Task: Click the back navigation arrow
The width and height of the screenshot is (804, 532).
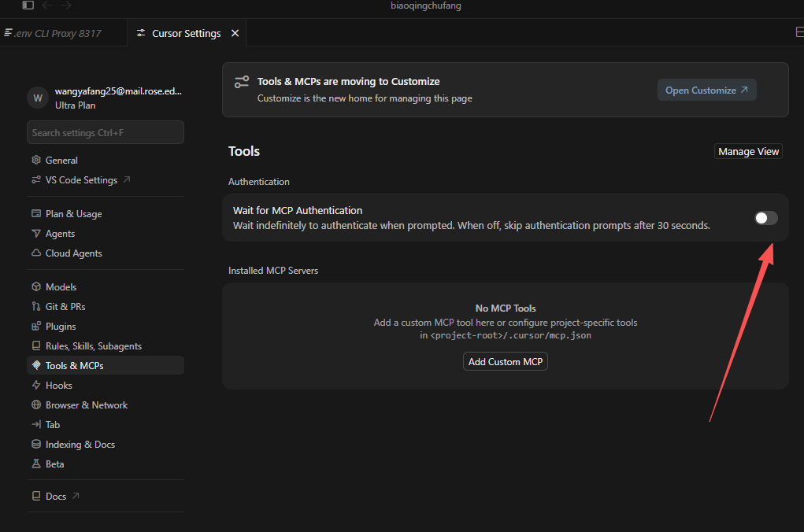Action: point(47,6)
